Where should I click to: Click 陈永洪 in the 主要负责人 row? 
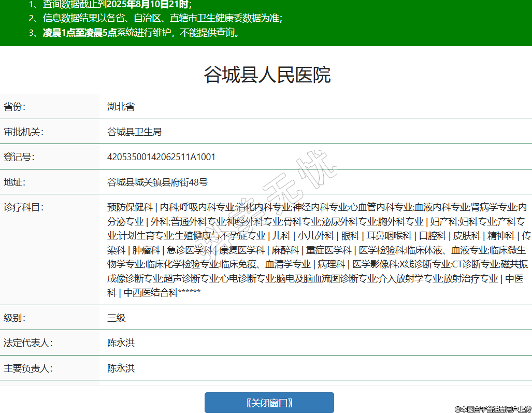tap(121, 368)
